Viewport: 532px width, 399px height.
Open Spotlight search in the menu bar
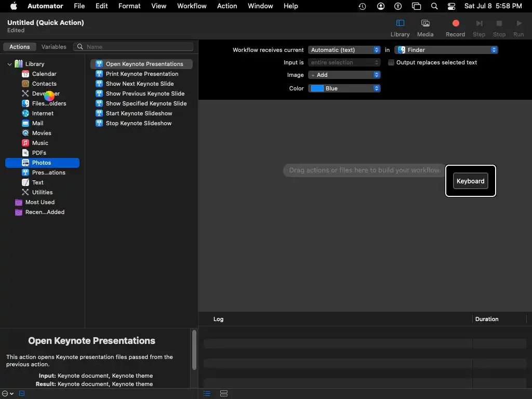coord(434,6)
